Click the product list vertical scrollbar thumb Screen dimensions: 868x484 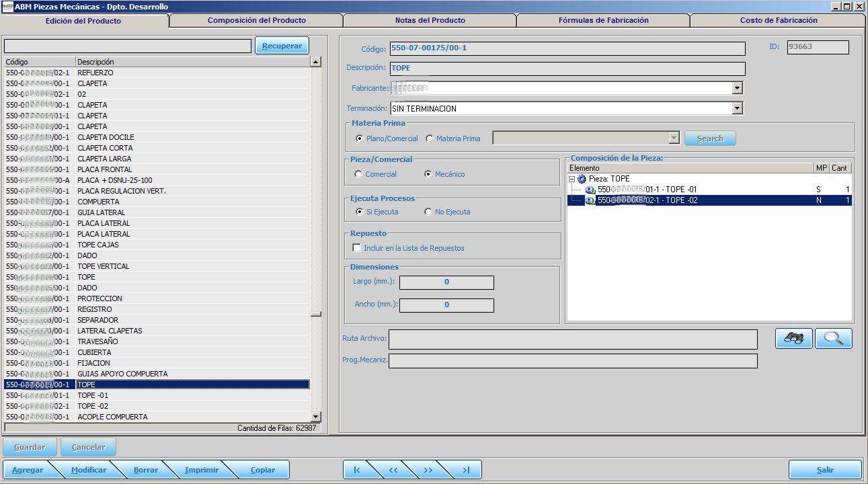(x=315, y=314)
